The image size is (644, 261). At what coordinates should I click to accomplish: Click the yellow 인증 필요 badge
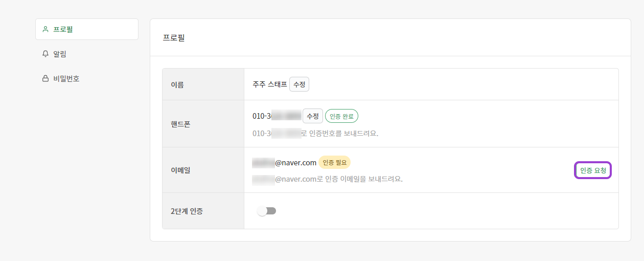click(x=334, y=163)
